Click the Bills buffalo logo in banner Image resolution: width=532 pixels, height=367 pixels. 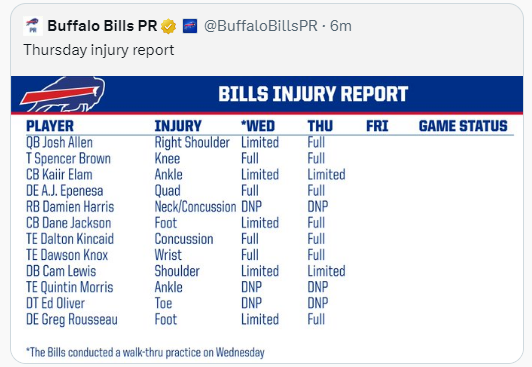63,94
